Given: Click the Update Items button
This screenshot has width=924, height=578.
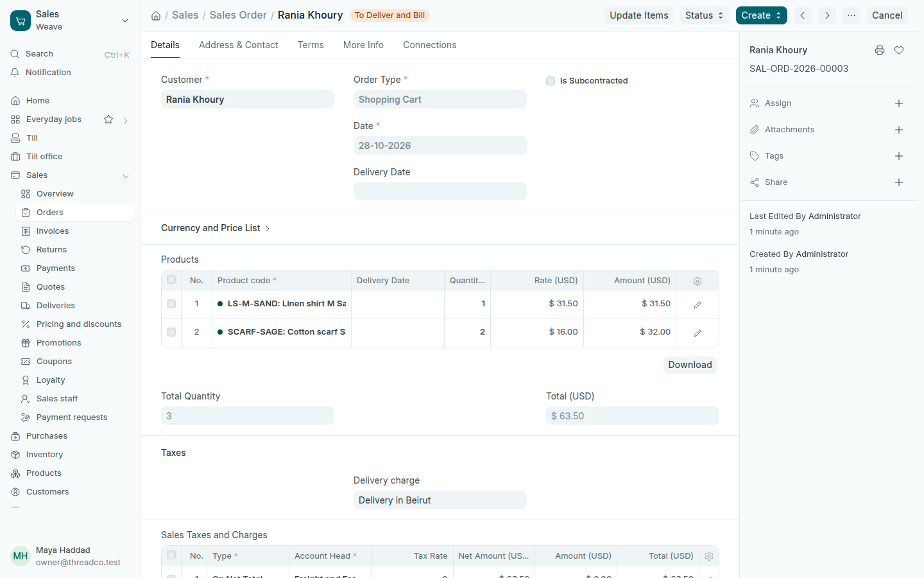Looking at the screenshot, I should [x=639, y=15].
